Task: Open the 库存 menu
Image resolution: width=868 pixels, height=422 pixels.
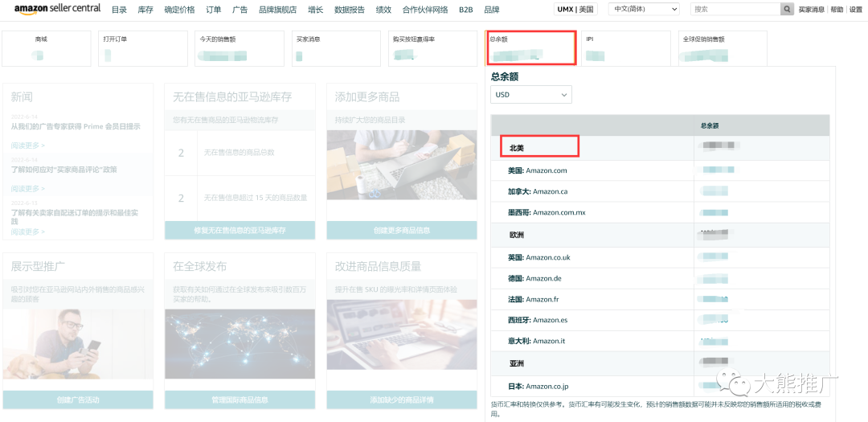Action: 145,10
